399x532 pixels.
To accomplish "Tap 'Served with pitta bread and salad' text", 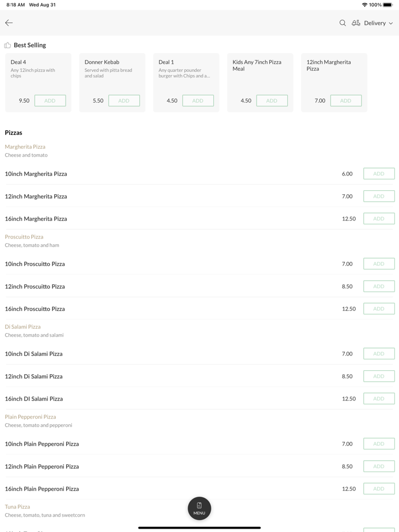I will tap(108, 73).
